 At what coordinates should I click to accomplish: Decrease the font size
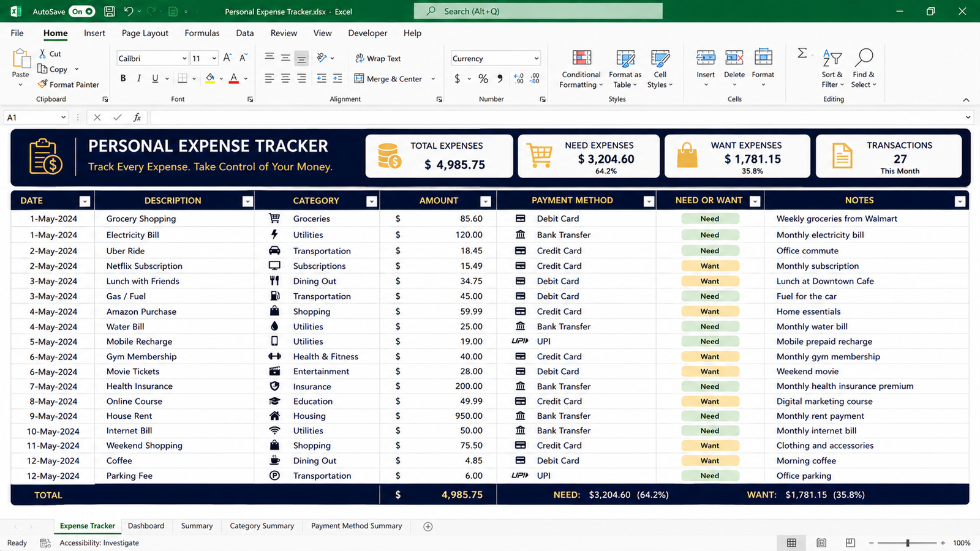pos(243,58)
